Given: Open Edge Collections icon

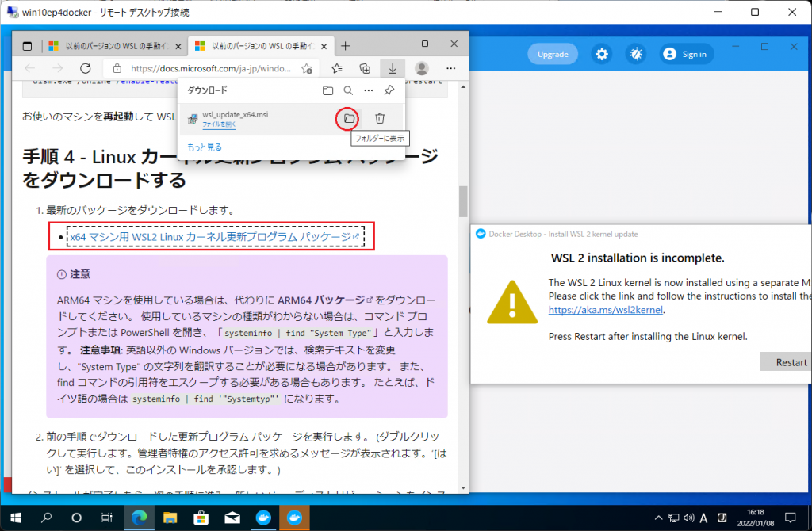Looking at the screenshot, I should coord(365,68).
